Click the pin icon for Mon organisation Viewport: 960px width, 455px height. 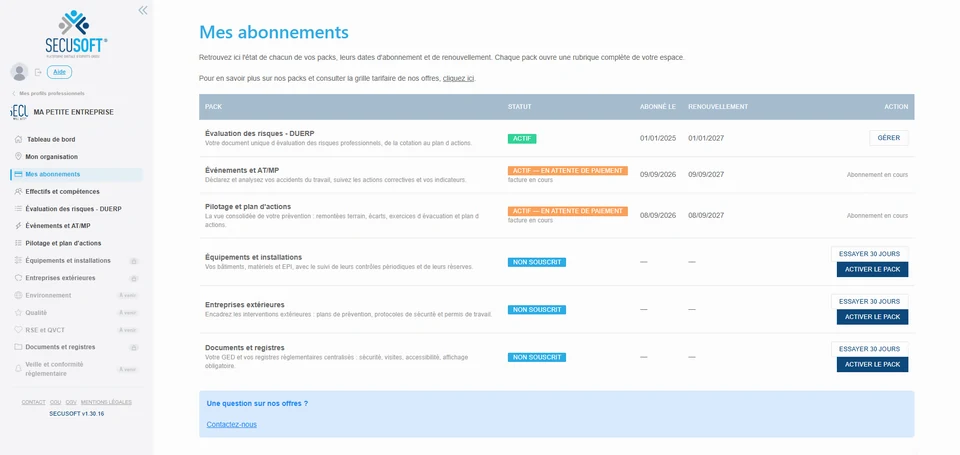coord(18,157)
